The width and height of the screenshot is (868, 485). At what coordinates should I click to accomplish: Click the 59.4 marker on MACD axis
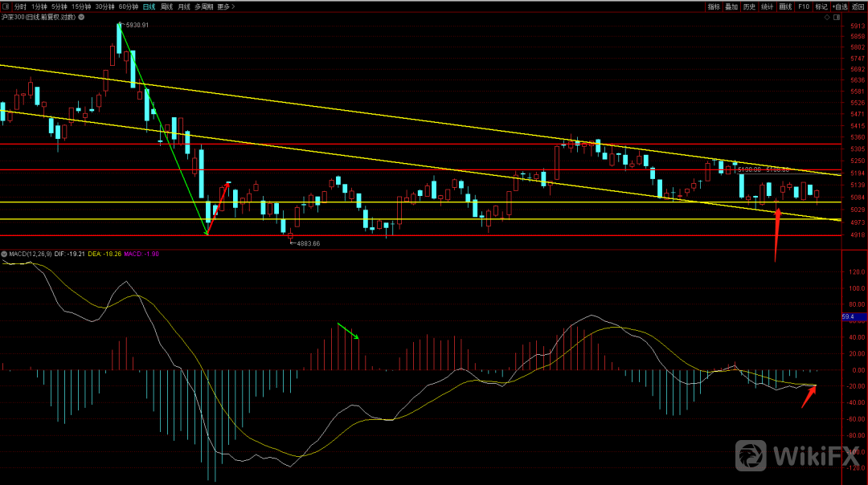tap(847, 317)
